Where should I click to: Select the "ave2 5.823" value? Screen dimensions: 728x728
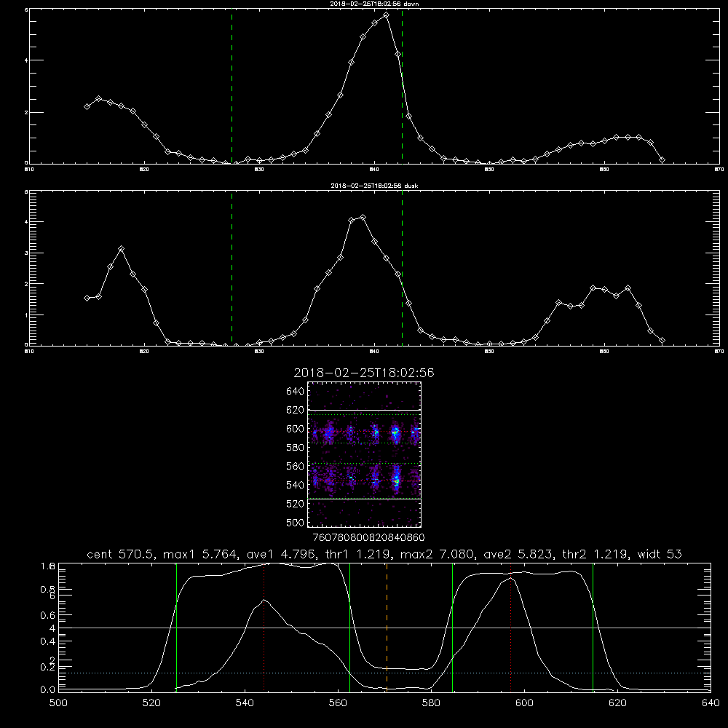519,554
